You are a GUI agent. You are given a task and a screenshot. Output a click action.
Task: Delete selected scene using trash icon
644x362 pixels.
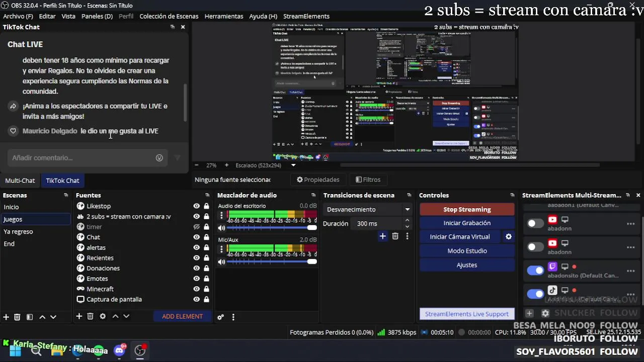click(17, 317)
